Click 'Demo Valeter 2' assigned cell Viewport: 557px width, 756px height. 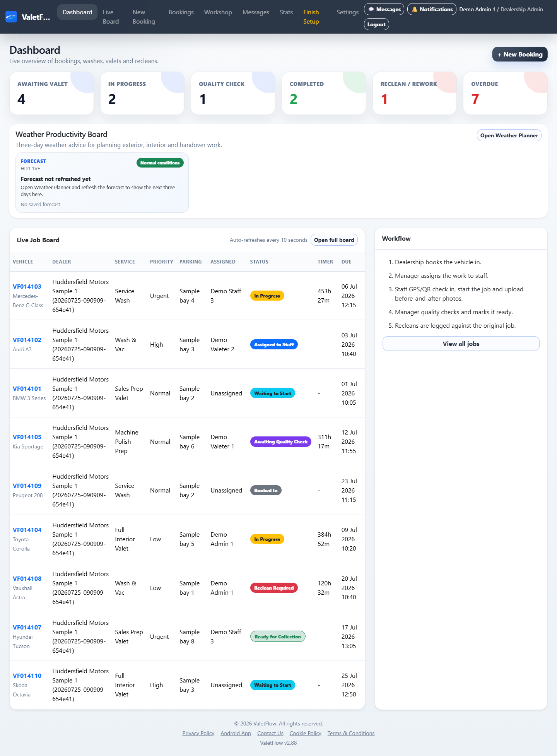(222, 345)
